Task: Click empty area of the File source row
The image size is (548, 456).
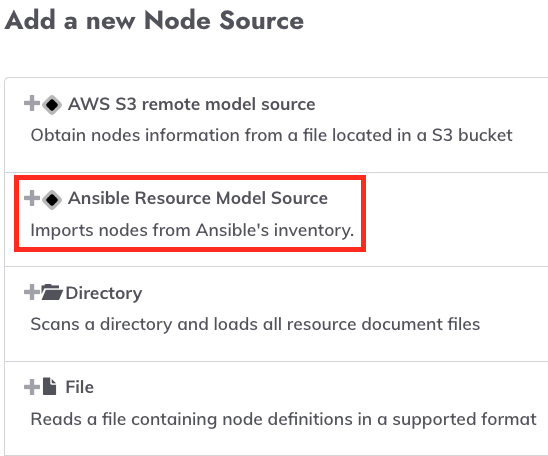Action: click(315, 388)
